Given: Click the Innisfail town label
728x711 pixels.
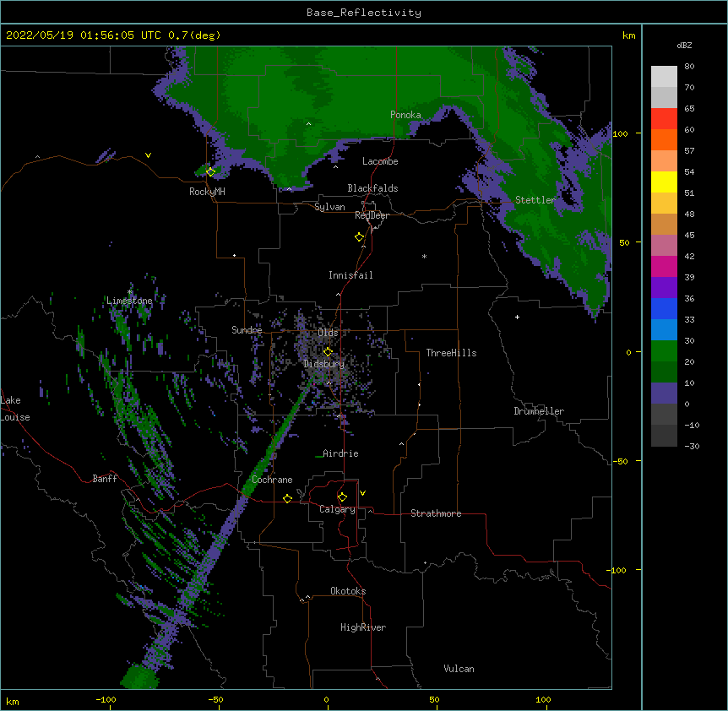Looking at the screenshot, I should 350,275.
